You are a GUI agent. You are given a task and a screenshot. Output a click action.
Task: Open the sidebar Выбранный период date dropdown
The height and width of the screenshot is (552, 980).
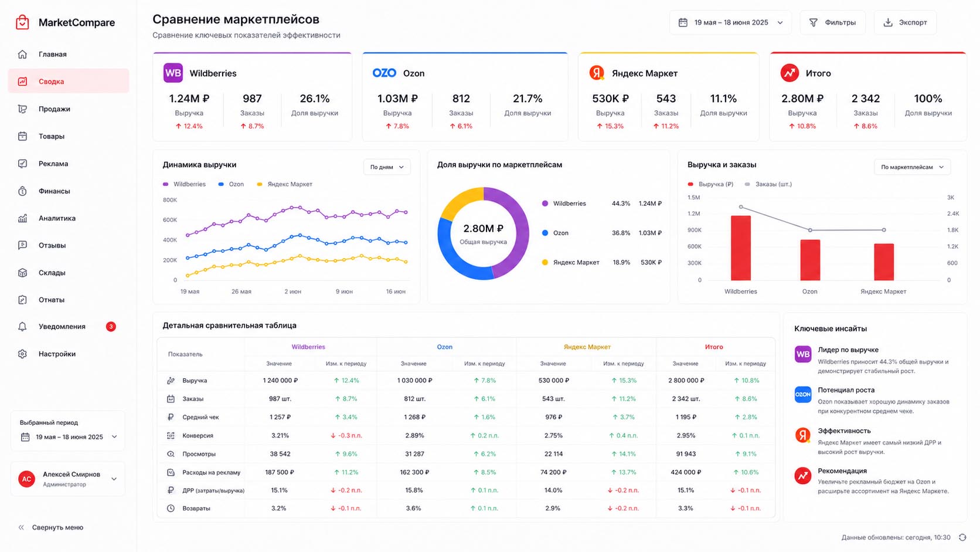[69, 437]
